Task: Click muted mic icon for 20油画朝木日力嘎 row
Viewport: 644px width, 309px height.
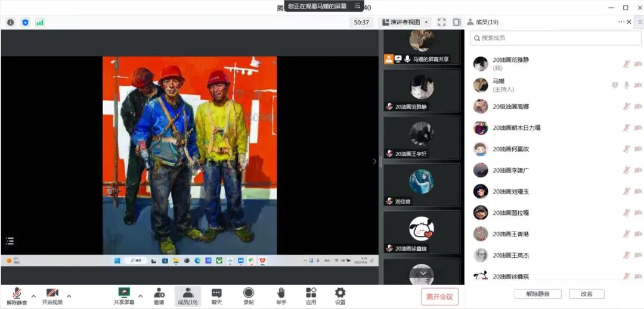Action: [x=626, y=127]
